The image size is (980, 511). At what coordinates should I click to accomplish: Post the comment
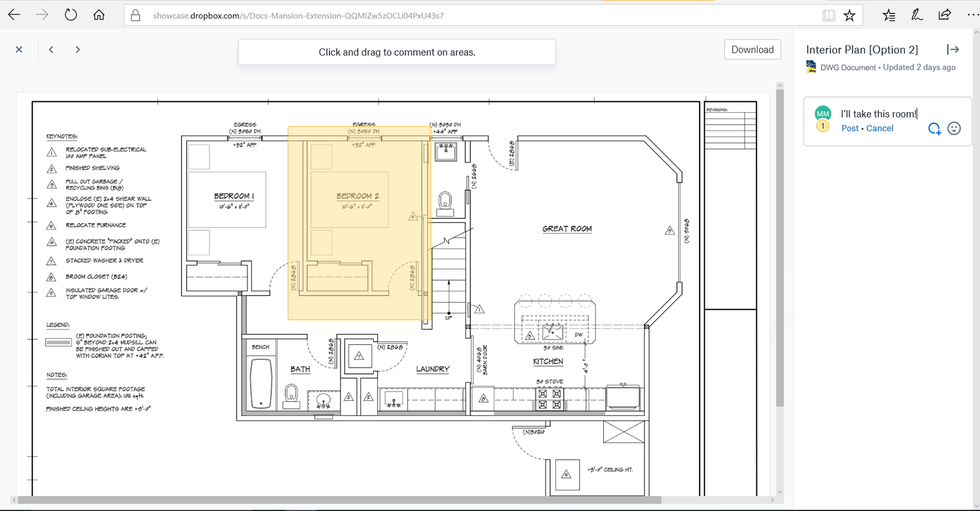[x=850, y=128]
